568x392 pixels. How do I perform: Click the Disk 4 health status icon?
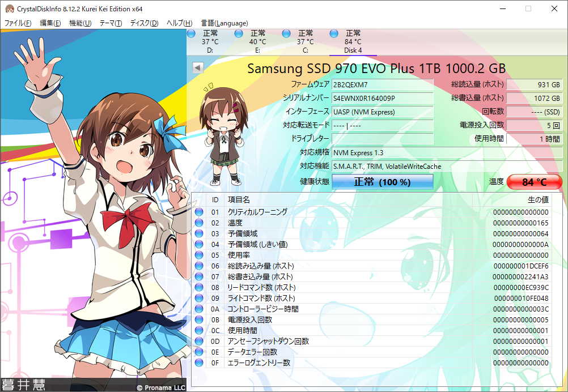click(333, 33)
